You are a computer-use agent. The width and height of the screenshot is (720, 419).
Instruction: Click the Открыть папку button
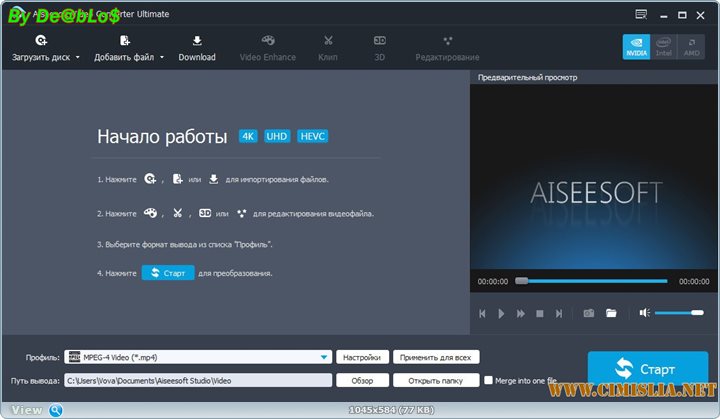[x=435, y=380]
